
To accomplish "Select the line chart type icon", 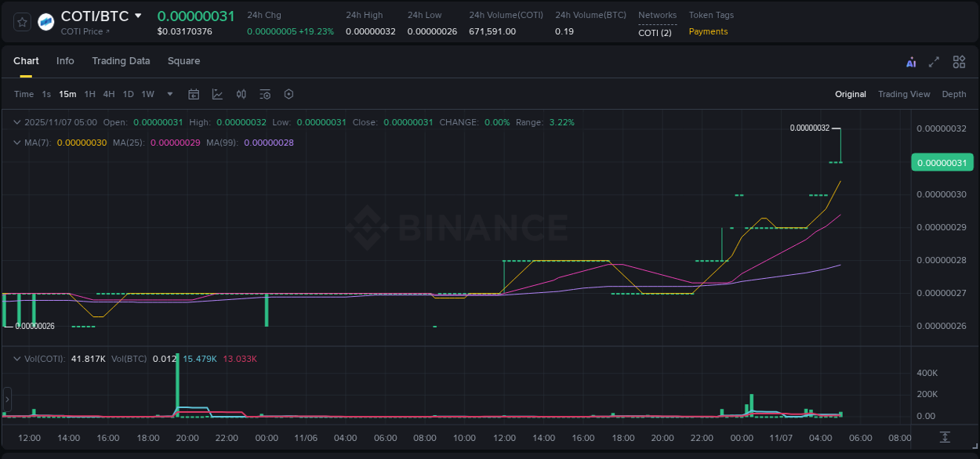I will [217, 94].
